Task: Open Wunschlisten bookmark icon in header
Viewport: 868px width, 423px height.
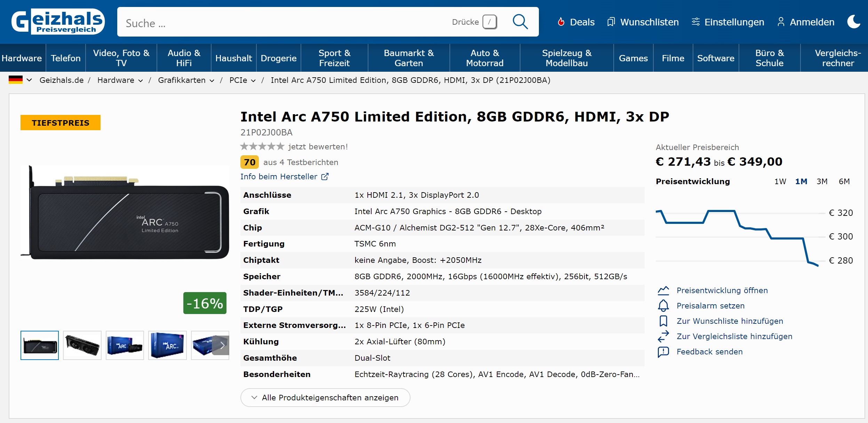Action: coord(611,22)
